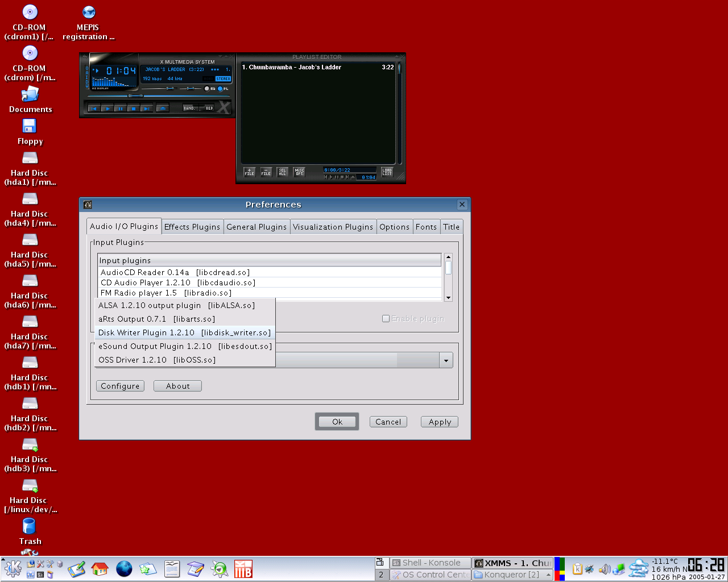This screenshot has width=728, height=582.
Task: Click input plugins list scroll-up arrow
Action: coord(448,257)
